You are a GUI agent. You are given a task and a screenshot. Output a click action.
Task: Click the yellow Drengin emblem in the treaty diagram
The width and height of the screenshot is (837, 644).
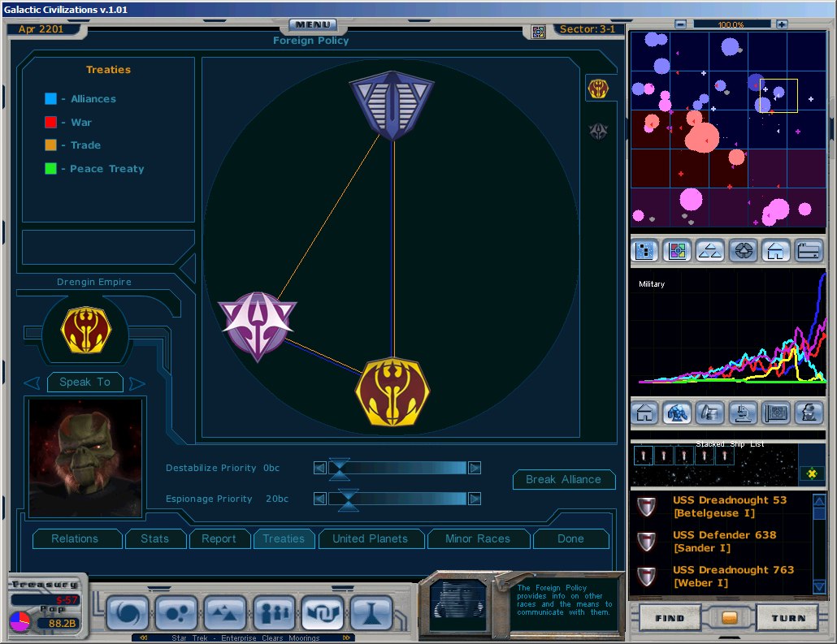point(392,391)
